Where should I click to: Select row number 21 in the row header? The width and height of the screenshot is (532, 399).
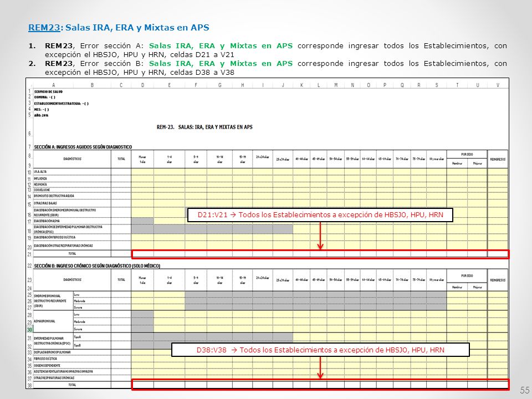point(29,254)
